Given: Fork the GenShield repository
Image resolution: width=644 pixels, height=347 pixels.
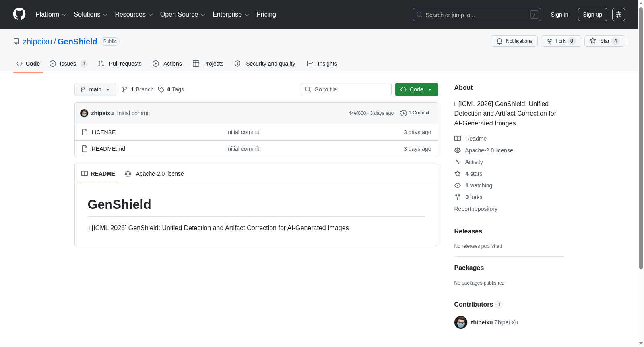Looking at the screenshot, I should [x=561, y=41].
